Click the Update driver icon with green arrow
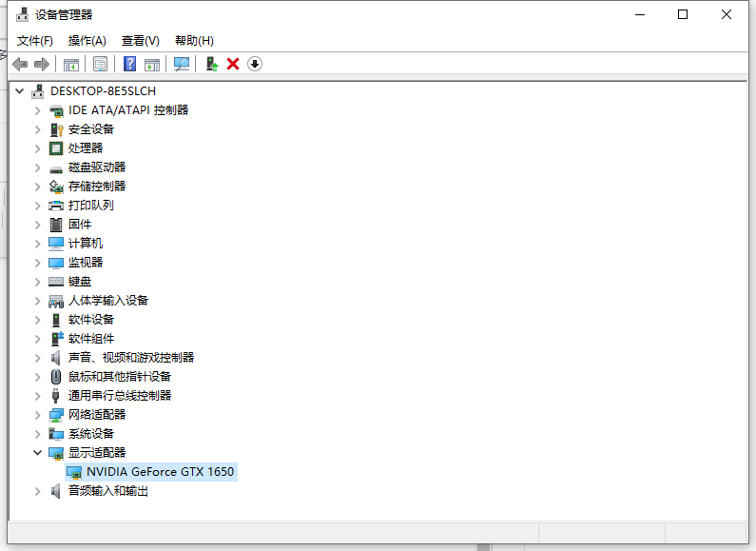Image resolution: width=756 pixels, height=551 pixels. click(212, 64)
